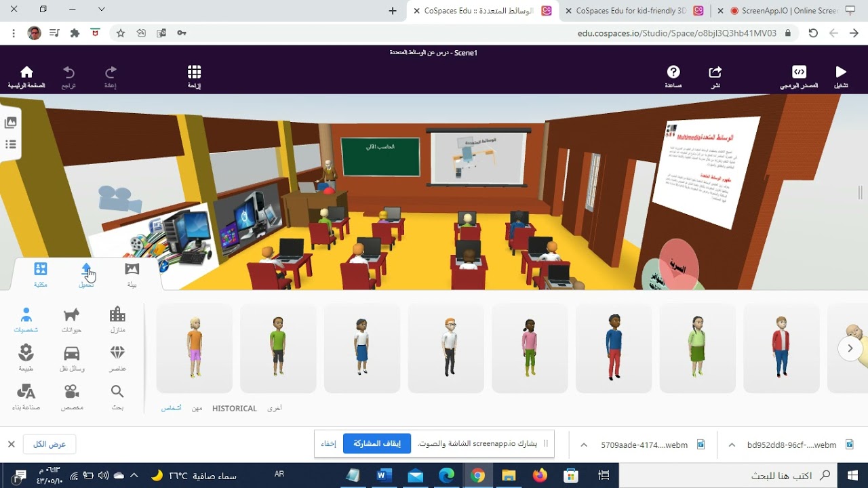The image size is (868, 488).
Task: Close the downloads bar with X
Action: click(11, 444)
